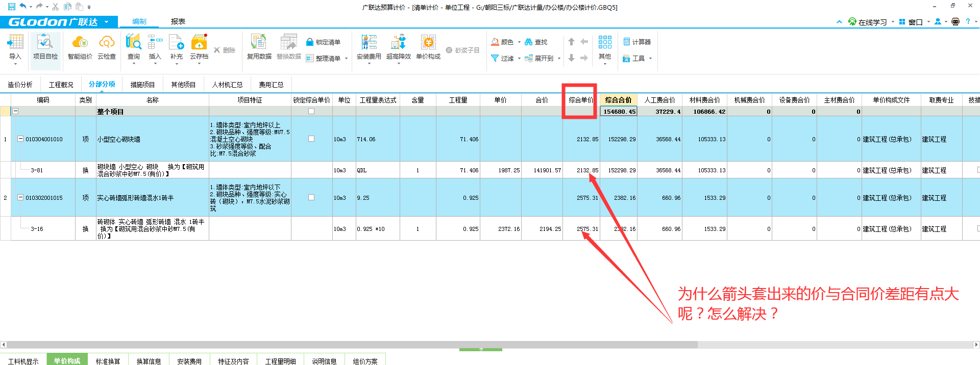Toggle the lock checkbox for 小型空心砌块墙
980x365 pixels.
pyautogui.click(x=311, y=139)
